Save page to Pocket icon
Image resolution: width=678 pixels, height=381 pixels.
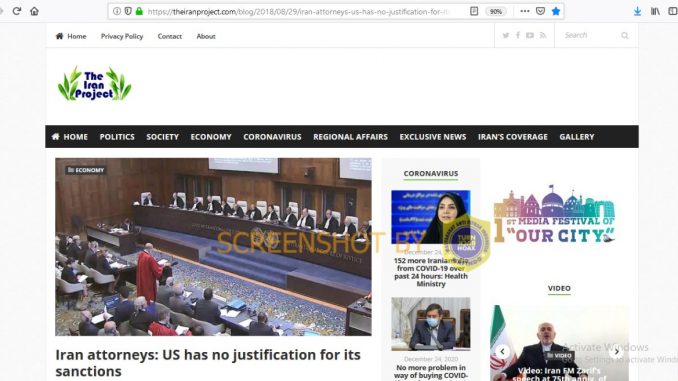pyautogui.click(x=540, y=11)
